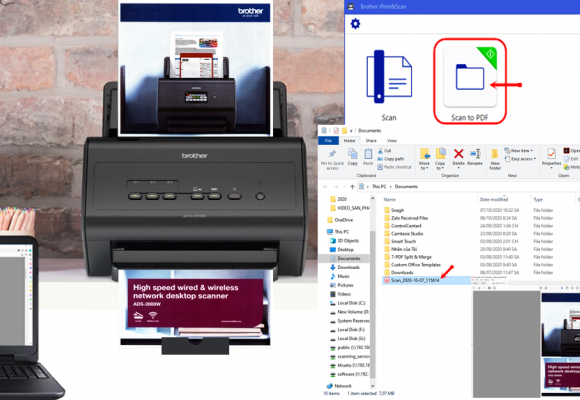This screenshot has width=580, height=400.
Task: Click This PC in the address bar
Action: pyautogui.click(x=379, y=187)
